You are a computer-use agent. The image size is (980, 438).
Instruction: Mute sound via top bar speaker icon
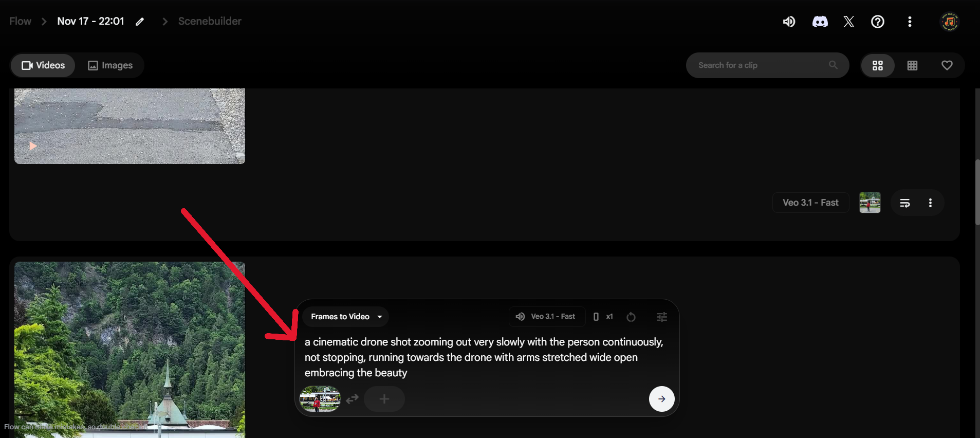789,22
